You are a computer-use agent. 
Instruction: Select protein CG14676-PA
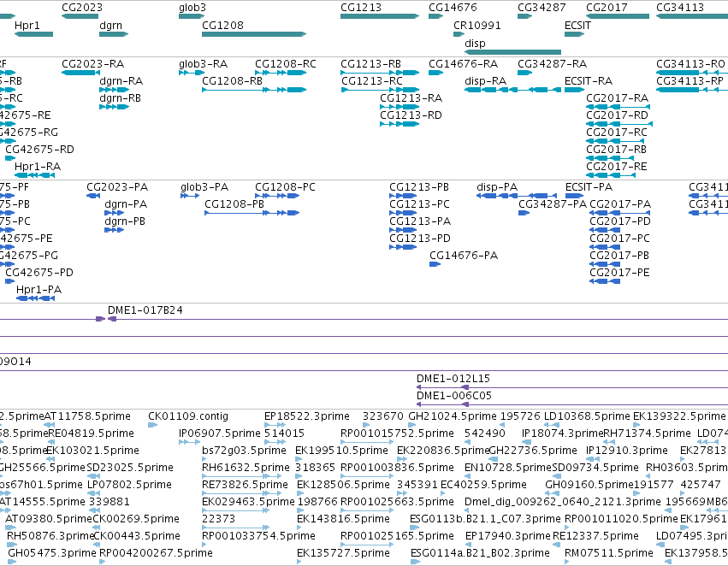coord(435,264)
